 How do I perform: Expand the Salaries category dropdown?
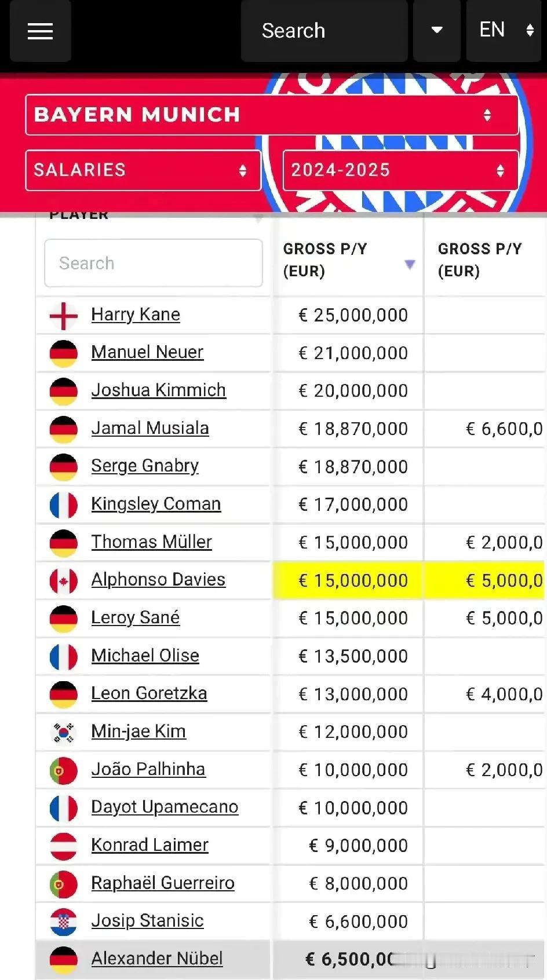(x=143, y=170)
